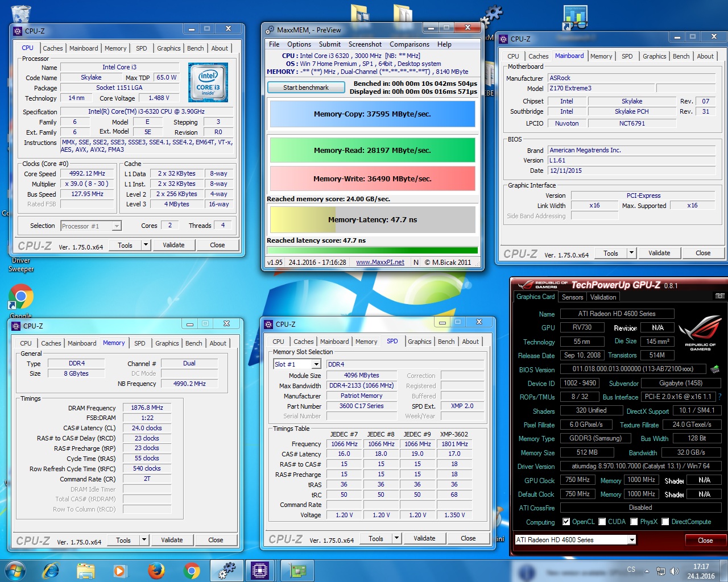The height and width of the screenshot is (582, 728).
Task: Click the Chrome icon on the taskbar
Action: tap(192, 571)
